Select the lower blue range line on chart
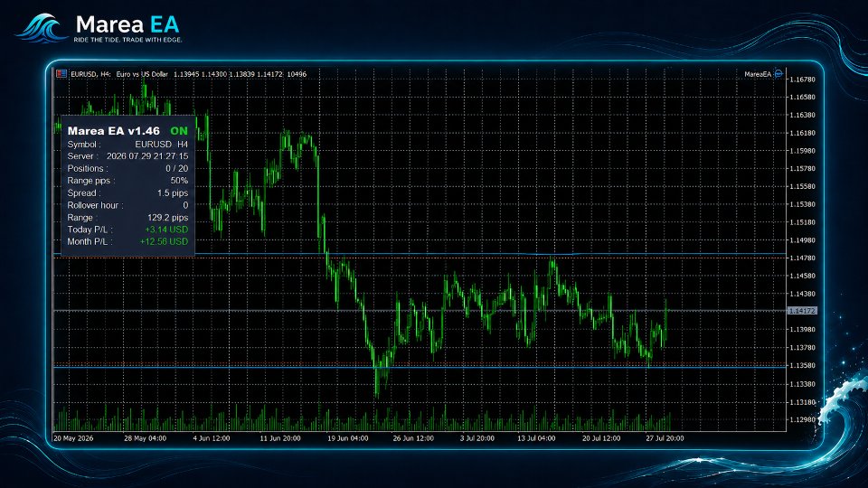 [420, 367]
